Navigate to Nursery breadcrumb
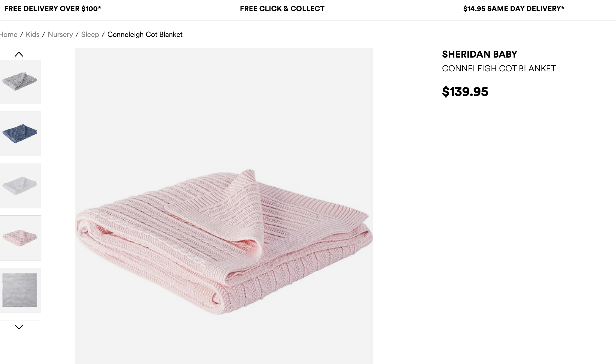This screenshot has width=616, height=364. (x=60, y=34)
